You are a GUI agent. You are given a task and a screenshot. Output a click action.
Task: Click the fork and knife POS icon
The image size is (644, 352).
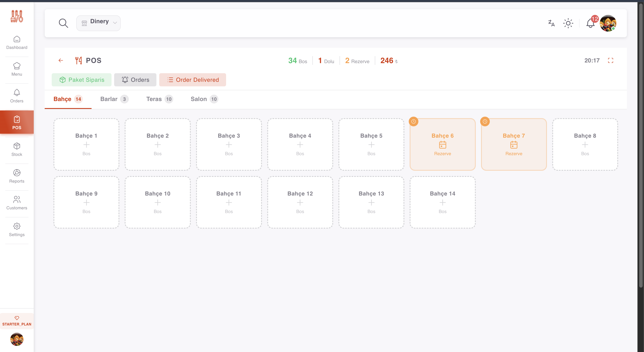point(78,60)
